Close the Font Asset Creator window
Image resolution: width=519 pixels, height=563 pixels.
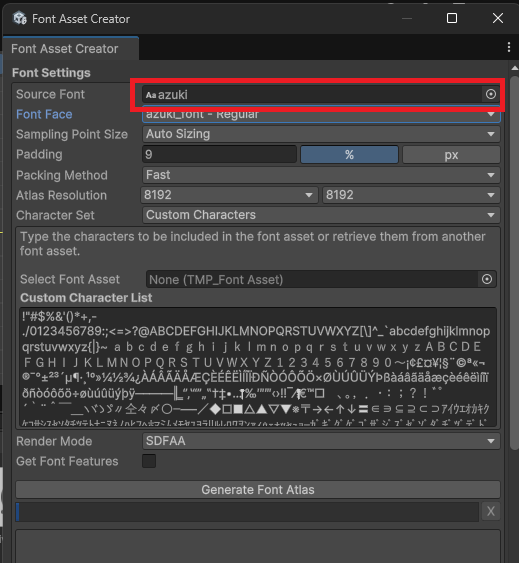point(498,18)
